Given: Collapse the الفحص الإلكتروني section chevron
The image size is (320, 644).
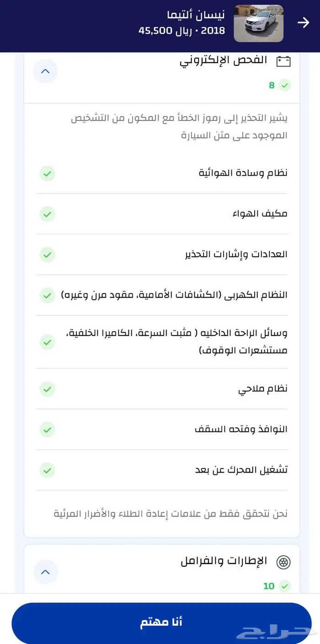Looking at the screenshot, I should 46,71.
